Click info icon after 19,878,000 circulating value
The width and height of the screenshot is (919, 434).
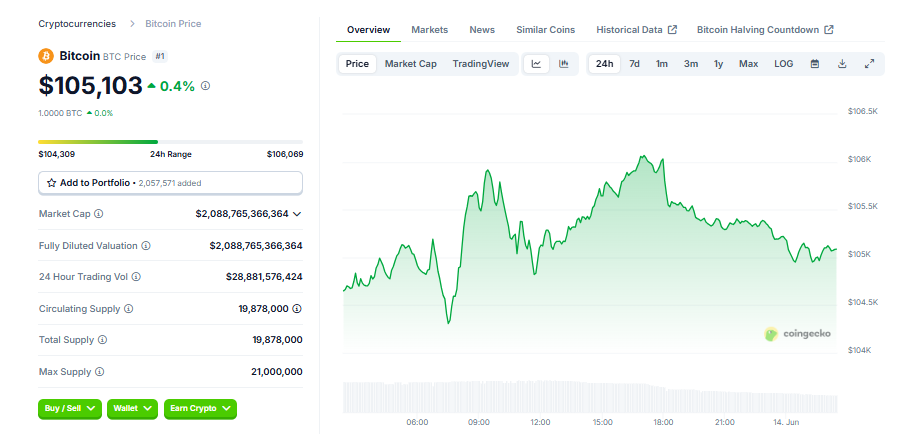297,308
